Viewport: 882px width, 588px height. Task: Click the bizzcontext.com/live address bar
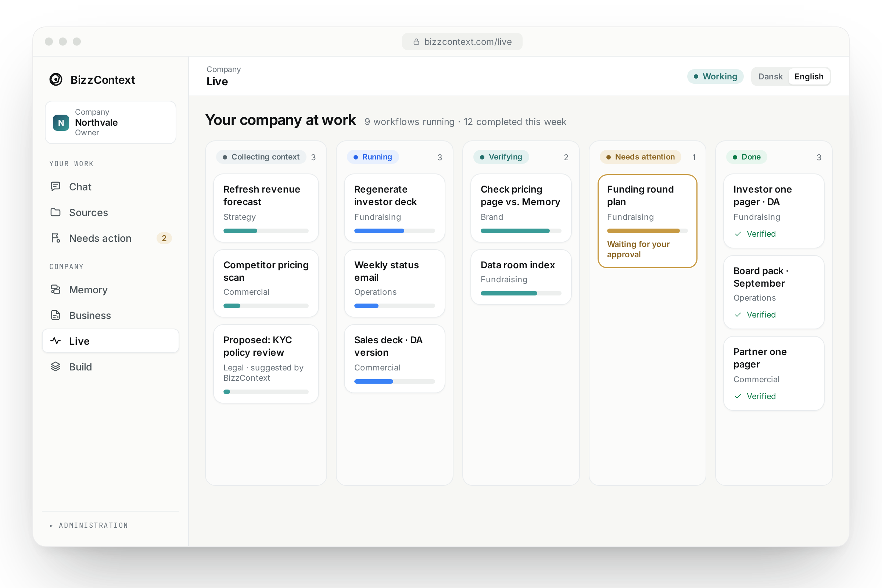pos(462,42)
